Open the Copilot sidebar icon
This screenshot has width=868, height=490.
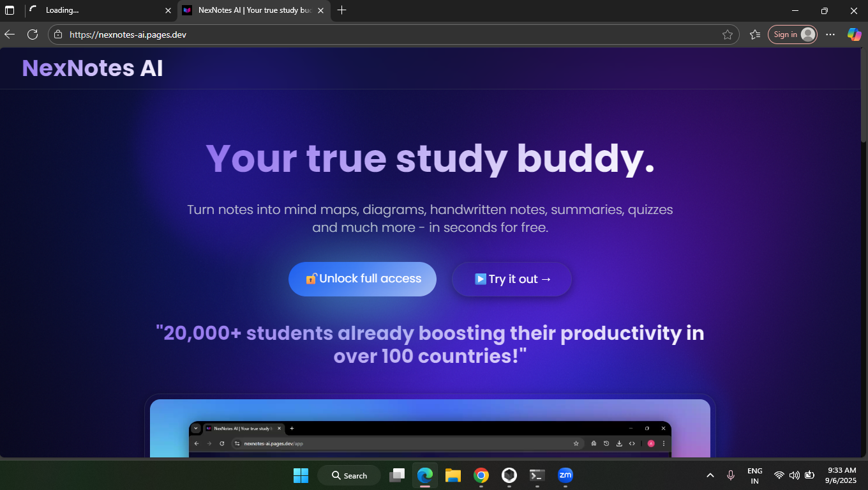point(854,34)
